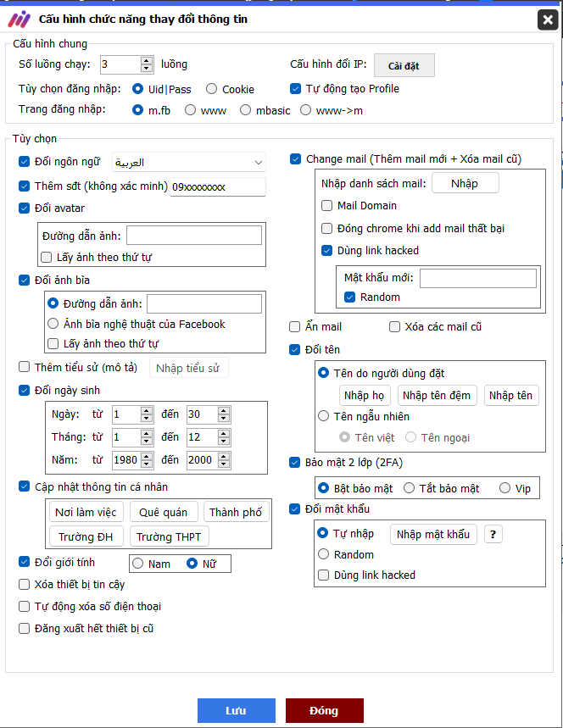The width and height of the screenshot is (563, 728).
Task: Click the Cài đặt IP button
Action: [404, 65]
